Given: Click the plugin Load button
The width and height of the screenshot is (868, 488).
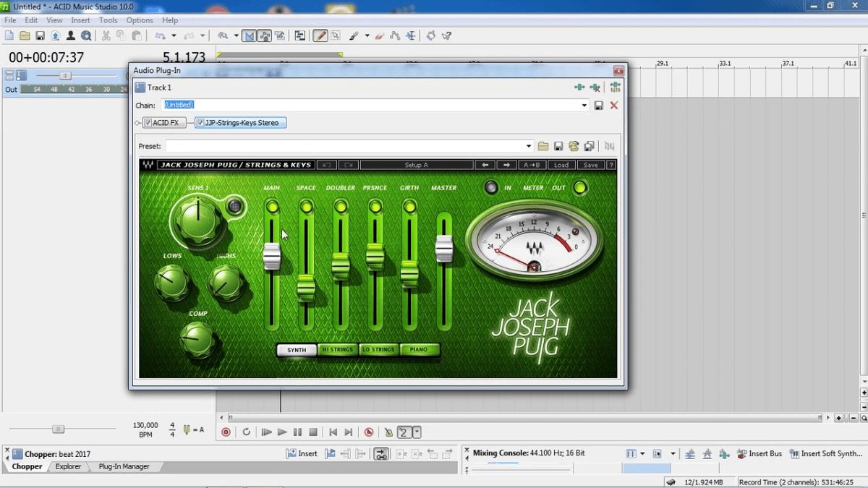Looking at the screenshot, I should coord(561,165).
